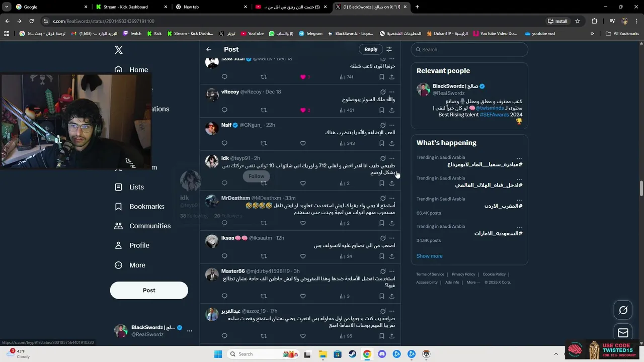
Task: Open more options on vRecoy's reply
Action: [392, 92]
